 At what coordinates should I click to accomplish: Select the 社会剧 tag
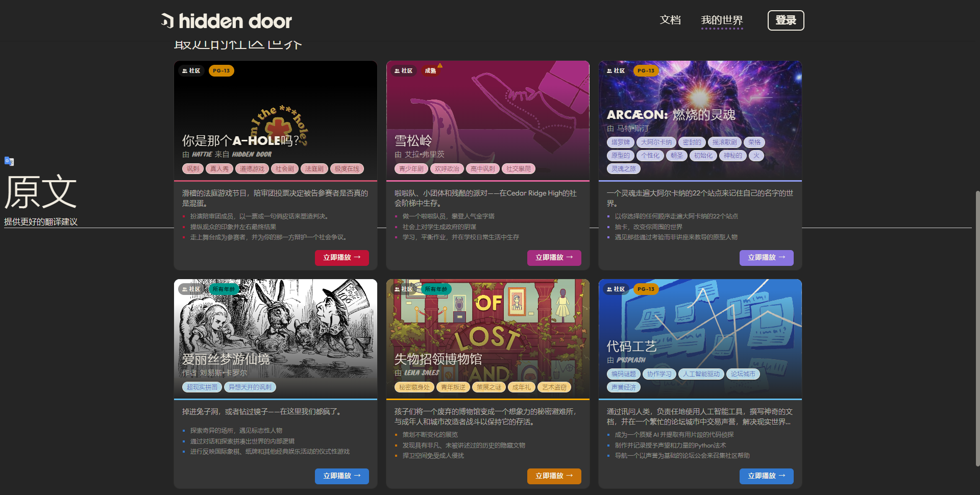point(284,169)
